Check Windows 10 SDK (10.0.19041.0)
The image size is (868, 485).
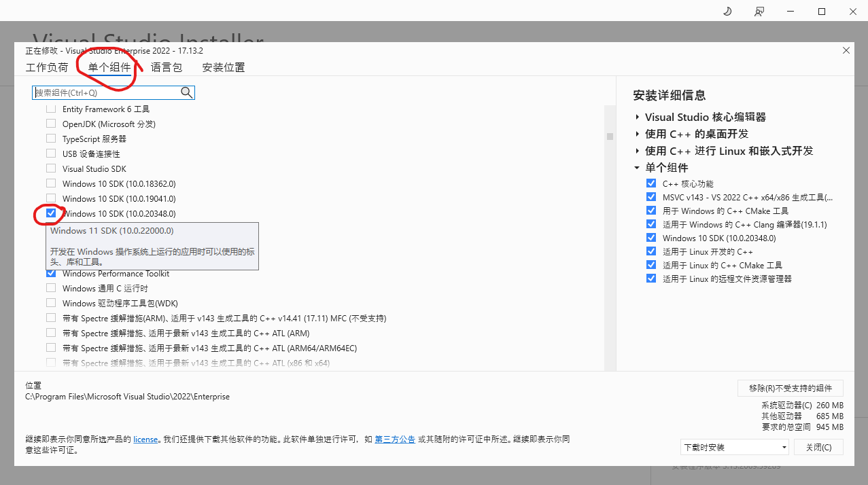51,198
